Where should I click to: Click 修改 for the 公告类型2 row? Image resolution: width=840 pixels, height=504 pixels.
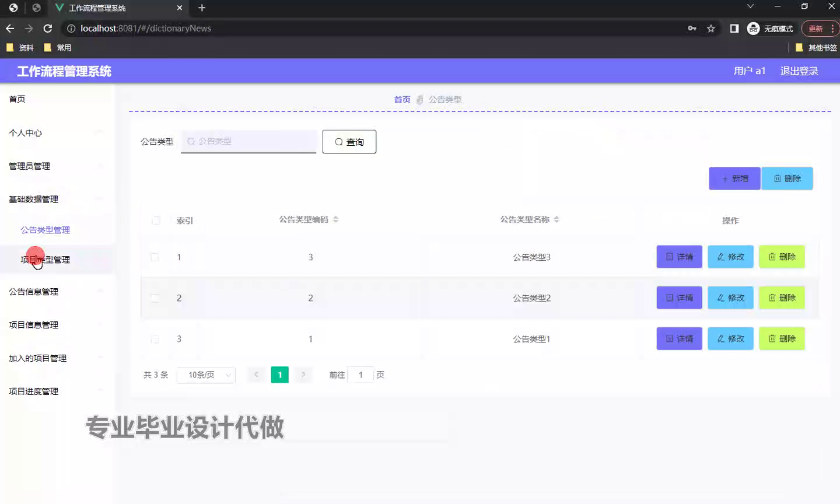click(x=731, y=297)
